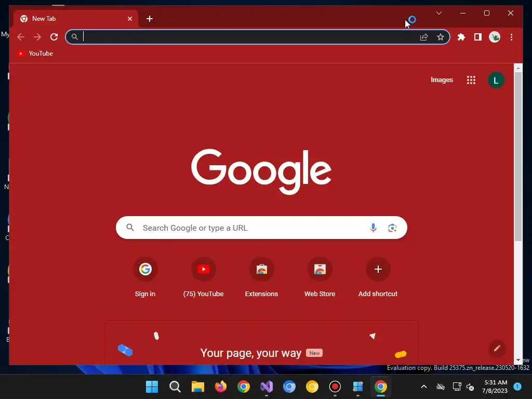532x399 pixels.
Task: Open the Google account L avatar
Action: click(x=496, y=80)
